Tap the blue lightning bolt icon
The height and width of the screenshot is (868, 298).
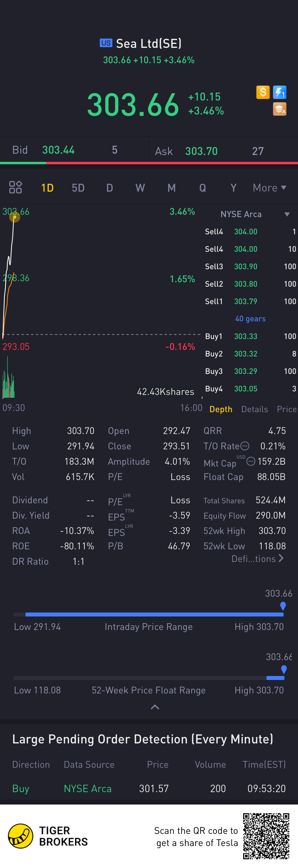click(279, 92)
